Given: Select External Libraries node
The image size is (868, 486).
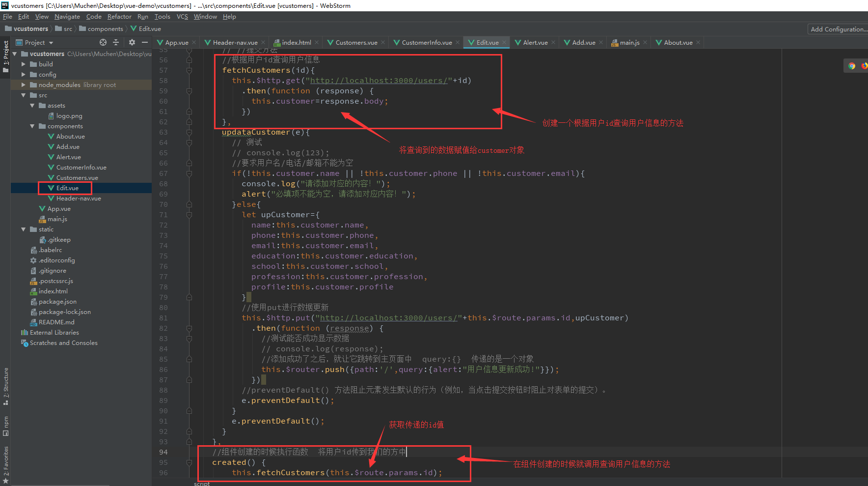Looking at the screenshot, I should (x=54, y=333).
